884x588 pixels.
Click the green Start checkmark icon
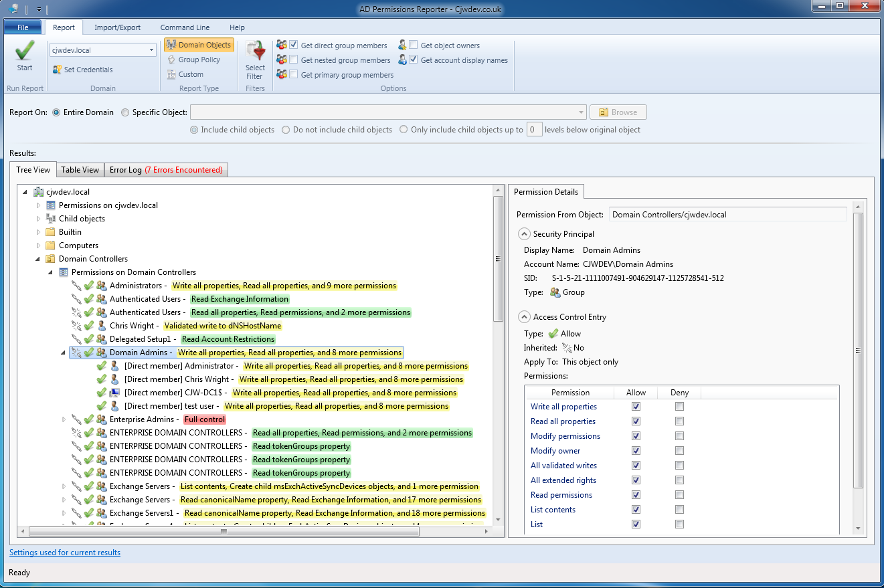25,52
